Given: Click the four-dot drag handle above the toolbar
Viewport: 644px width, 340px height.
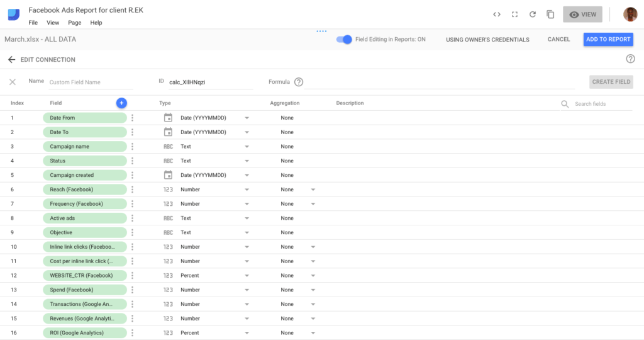Looking at the screenshot, I should click(321, 31).
